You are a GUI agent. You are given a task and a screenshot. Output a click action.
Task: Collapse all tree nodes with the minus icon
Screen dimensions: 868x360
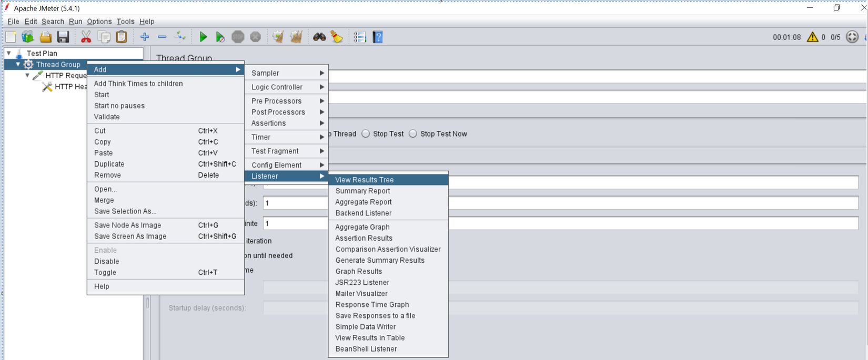pos(162,37)
